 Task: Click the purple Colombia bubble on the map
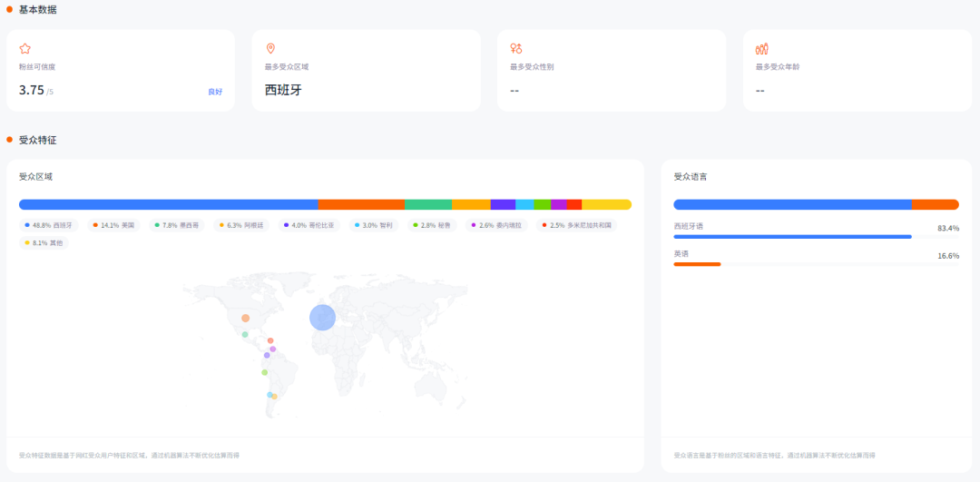(267, 355)
